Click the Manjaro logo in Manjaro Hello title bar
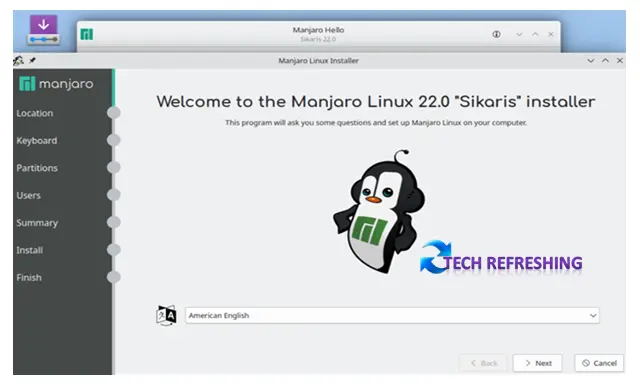Viewport: 640px width, 385px height. [87, 34]
